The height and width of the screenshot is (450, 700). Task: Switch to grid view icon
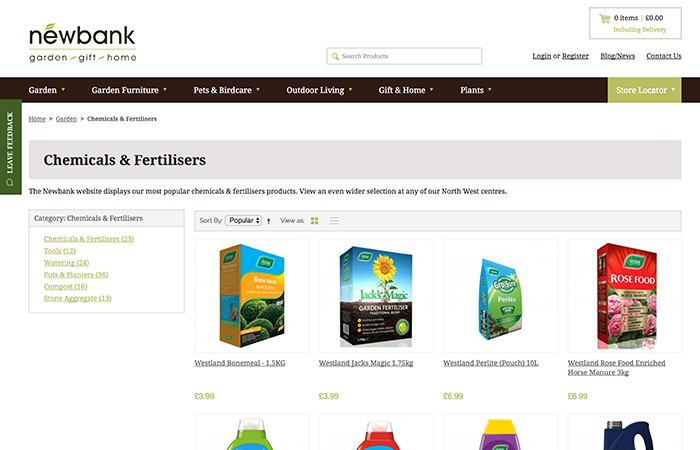point(315,221)
